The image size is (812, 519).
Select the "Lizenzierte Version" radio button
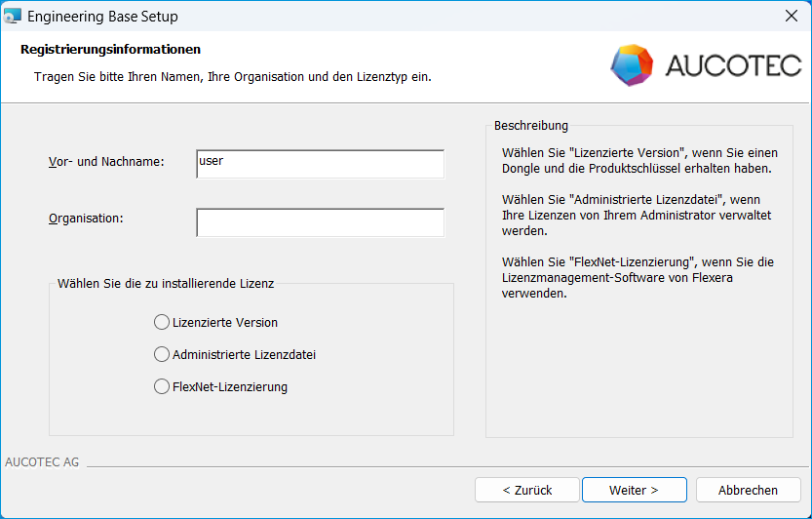click(162, 322)
